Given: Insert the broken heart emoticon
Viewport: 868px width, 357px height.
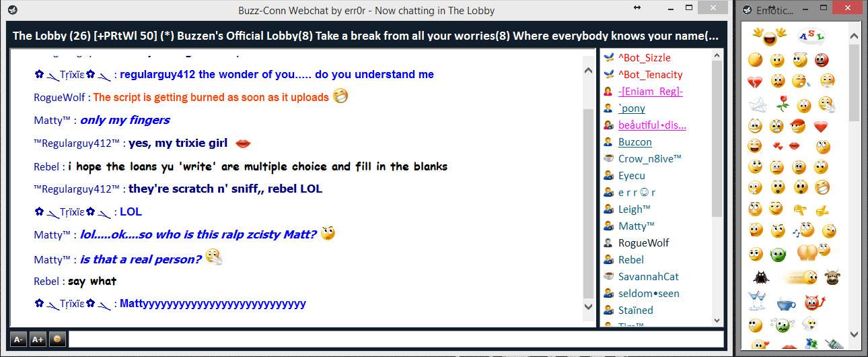Looking at the screenshot, I should click(x=755, y=82).
